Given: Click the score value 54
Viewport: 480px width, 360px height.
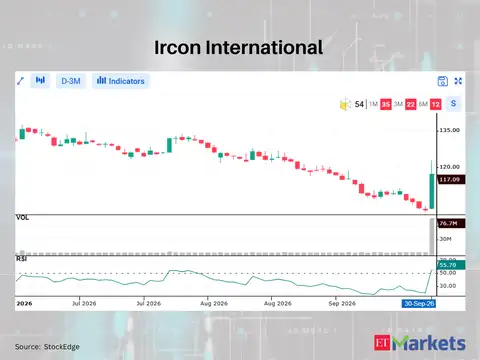Looking at the screenshot, I should 359,104.
